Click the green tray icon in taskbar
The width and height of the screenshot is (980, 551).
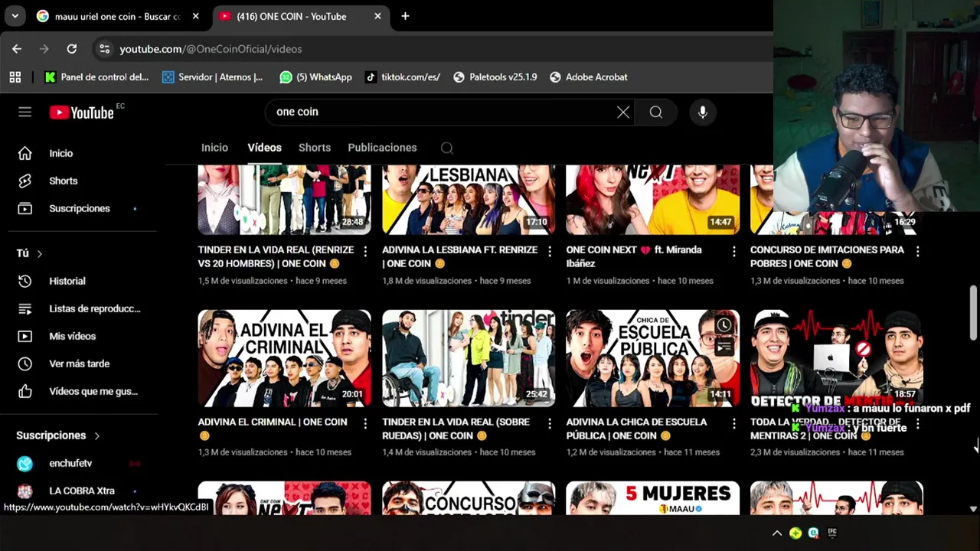795,533
